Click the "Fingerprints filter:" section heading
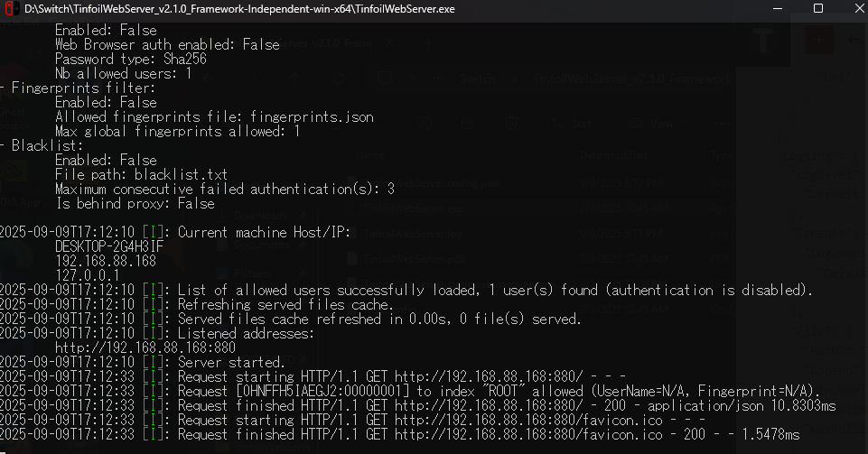Image resolution: width=868 pixels, height=454 pixels. pos(83,88)
